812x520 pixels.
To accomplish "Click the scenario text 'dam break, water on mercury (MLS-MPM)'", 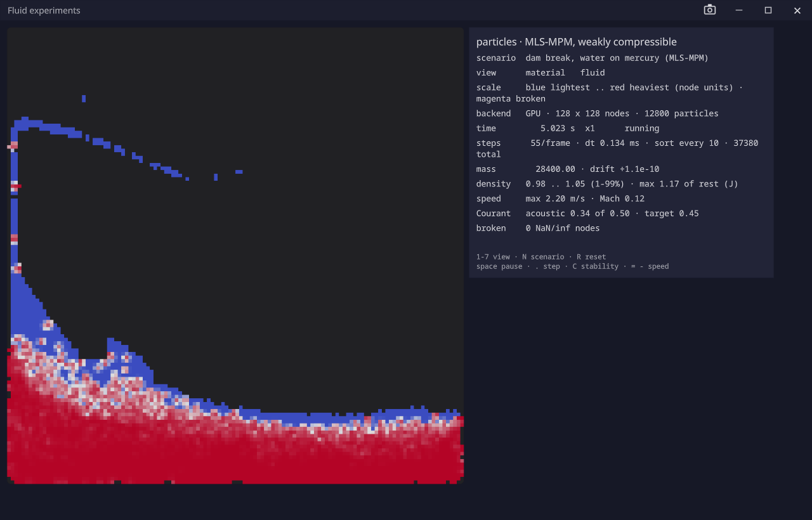I will tap(617, 58).
